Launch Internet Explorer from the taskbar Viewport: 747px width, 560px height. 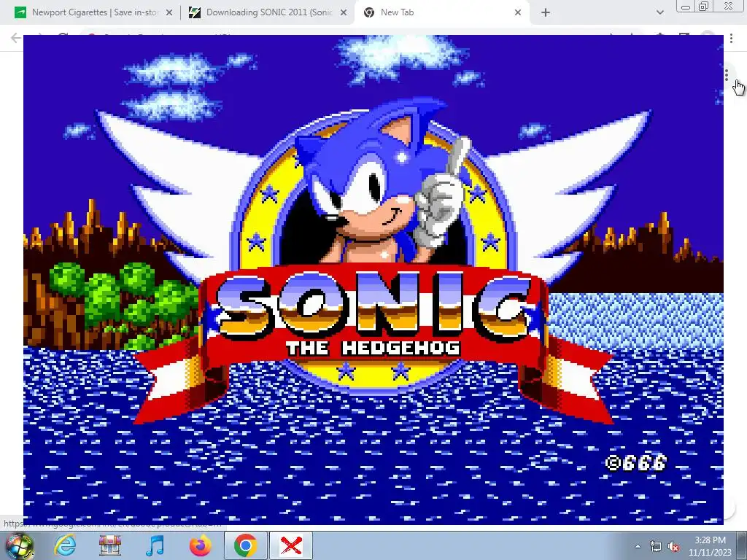tap(65, 545)
